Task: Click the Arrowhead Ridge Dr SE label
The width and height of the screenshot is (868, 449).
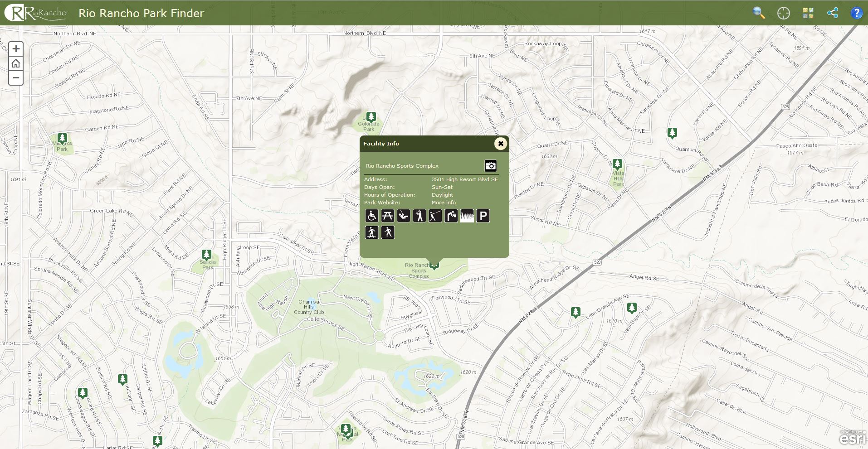Action: coord(554,277)
